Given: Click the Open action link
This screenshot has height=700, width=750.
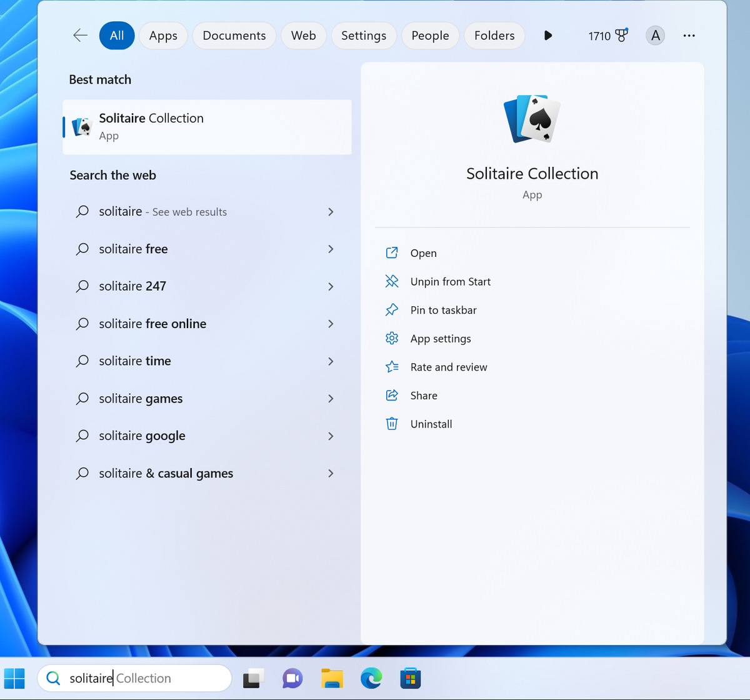Looking at the screenshot, I should (424, 253).
